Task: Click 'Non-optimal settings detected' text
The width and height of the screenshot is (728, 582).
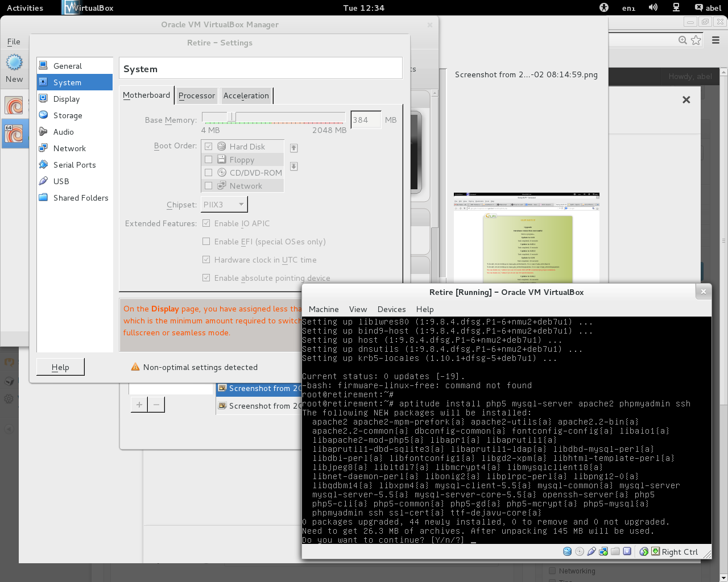Action: click(200, 367)
